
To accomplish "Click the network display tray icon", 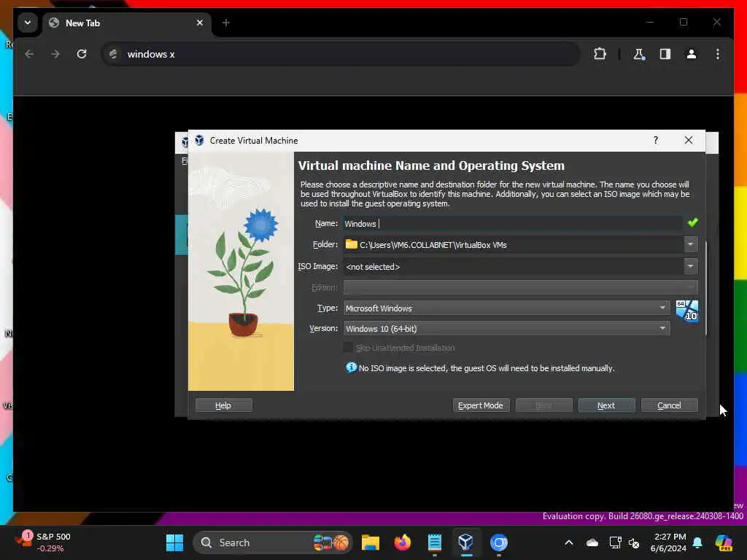I will click(x=615, y=542).
